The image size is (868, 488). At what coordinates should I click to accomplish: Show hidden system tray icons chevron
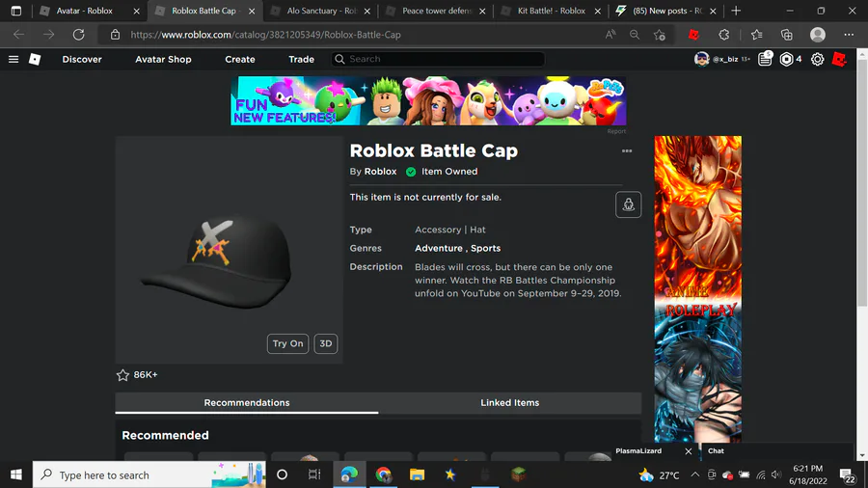pyautogui.click(x=694, y=474)
